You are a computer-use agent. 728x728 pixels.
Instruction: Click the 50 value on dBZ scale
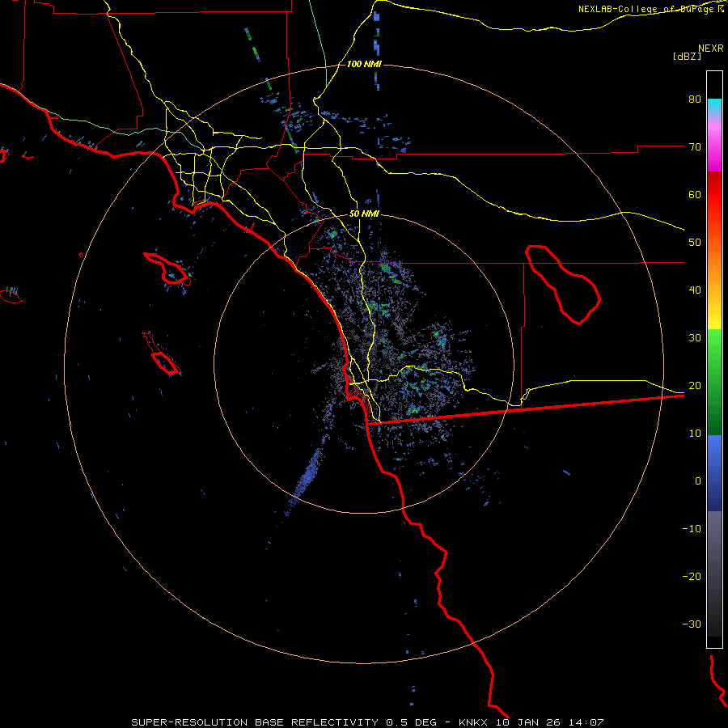point(695,243)
